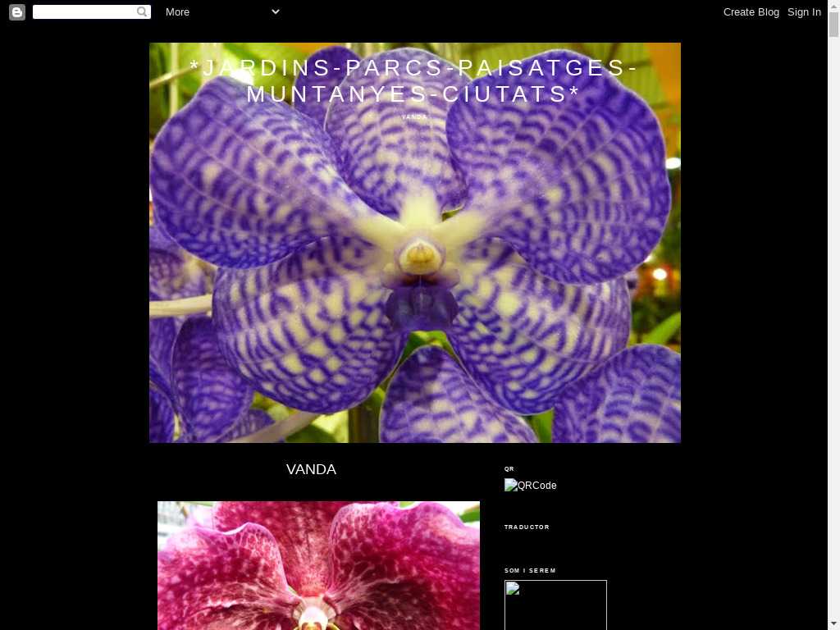840x630 pixels.
Task: Open the pink Vanda orchid post photo
Action: pyautogui.click(x=318, y=565)
